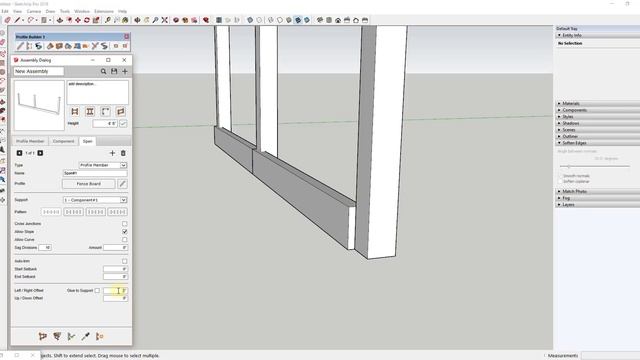
Task: Enable Auto-trim checkbox
Action: [124, 261]
